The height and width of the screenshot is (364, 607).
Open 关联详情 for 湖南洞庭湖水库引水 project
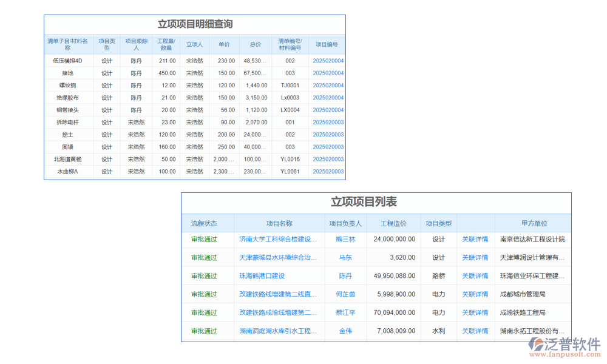click(x=475, y=331)
